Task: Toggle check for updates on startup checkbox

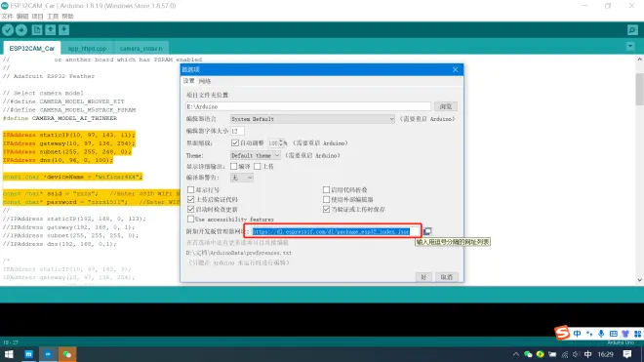Action: pyautogui.click(x=190, y=209)
